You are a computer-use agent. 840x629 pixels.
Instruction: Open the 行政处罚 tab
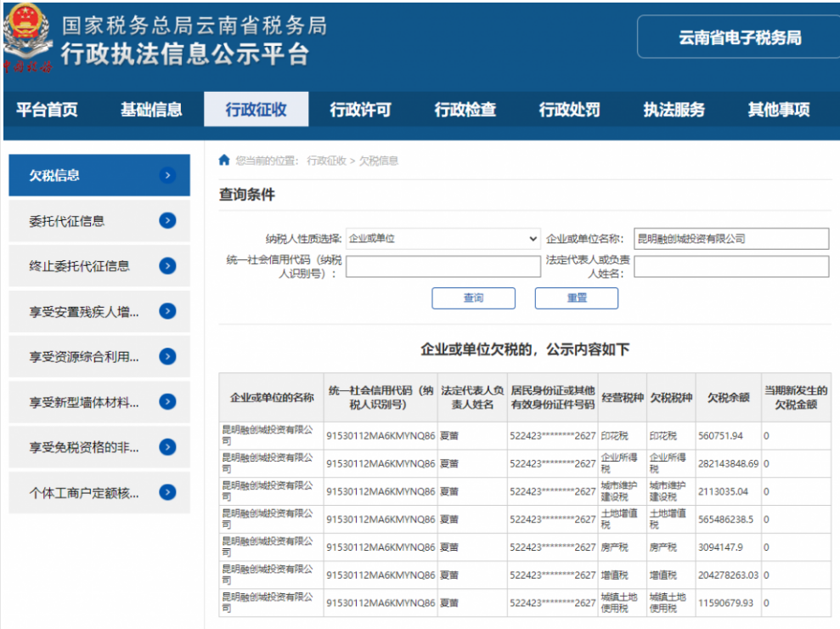tap(569, 110)
